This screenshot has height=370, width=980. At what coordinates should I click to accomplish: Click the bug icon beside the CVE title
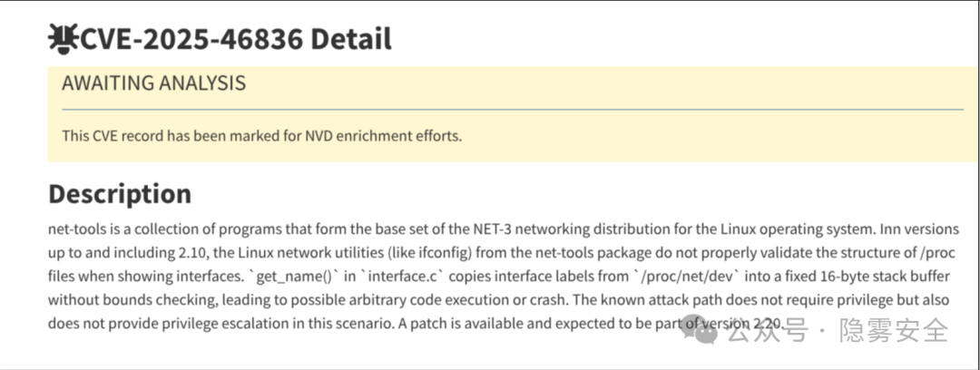(64, 38)
